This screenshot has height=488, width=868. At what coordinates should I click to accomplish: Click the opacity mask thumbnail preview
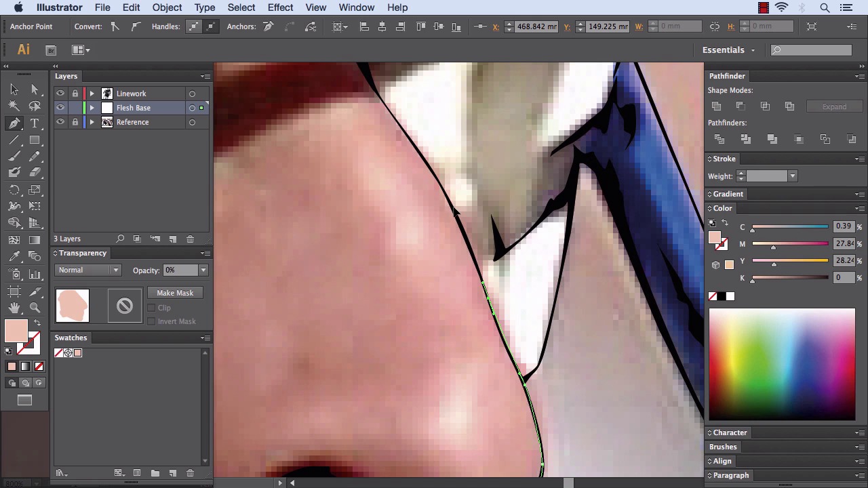[x=124, y=306]
